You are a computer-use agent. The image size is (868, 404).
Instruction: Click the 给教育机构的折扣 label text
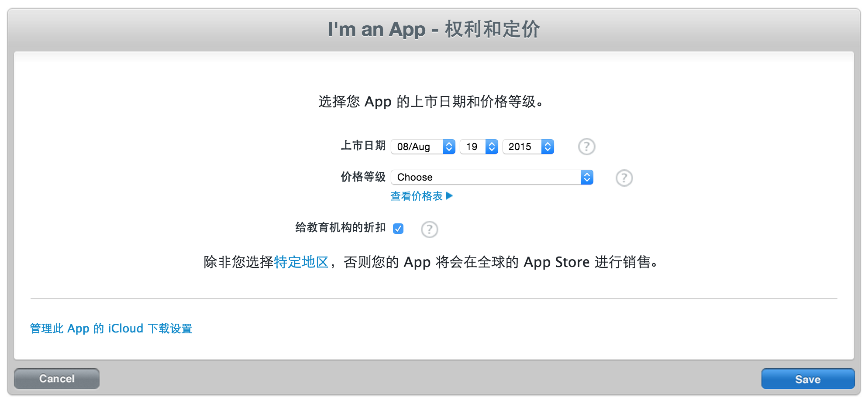[x=340, y=227]
